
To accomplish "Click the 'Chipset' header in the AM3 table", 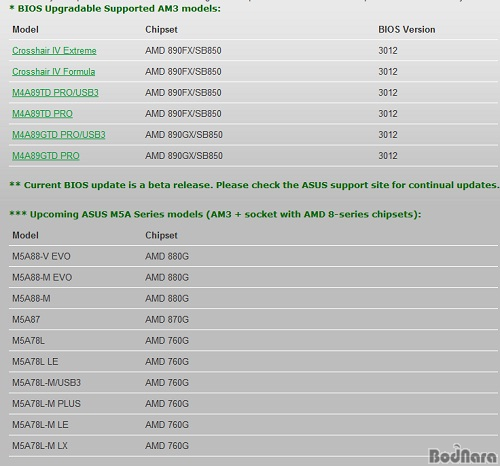I will coord(161,30).
